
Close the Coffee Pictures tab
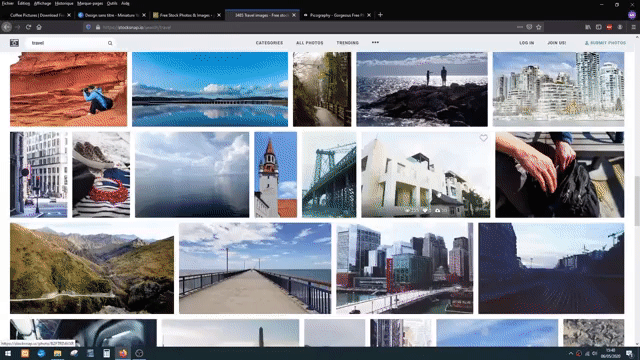[69, 15]
